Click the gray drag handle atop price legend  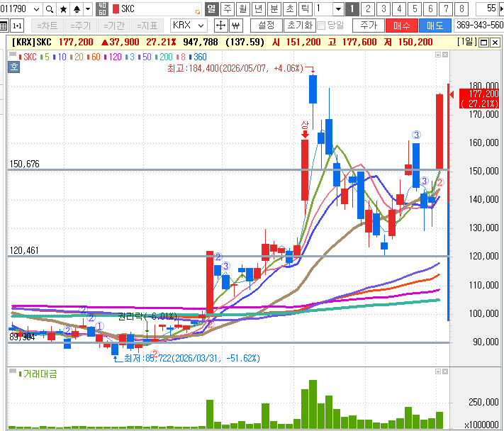tap(13, 55)
